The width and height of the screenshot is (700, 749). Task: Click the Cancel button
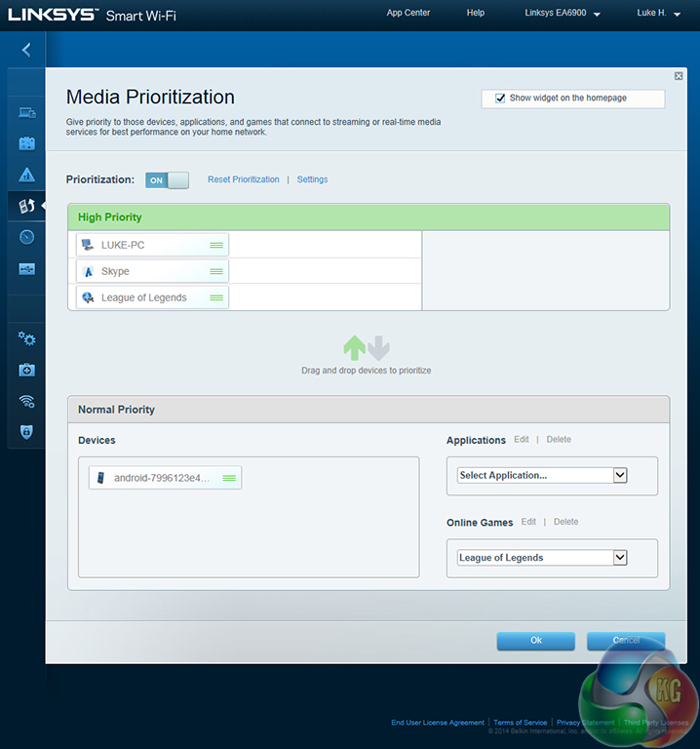[626, 641]
